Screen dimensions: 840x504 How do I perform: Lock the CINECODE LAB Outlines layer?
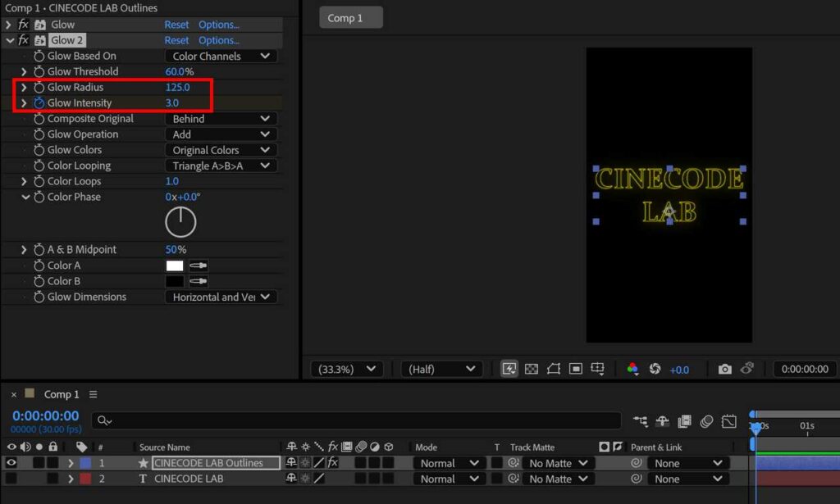pyautogui.click(x=52, y=462)
